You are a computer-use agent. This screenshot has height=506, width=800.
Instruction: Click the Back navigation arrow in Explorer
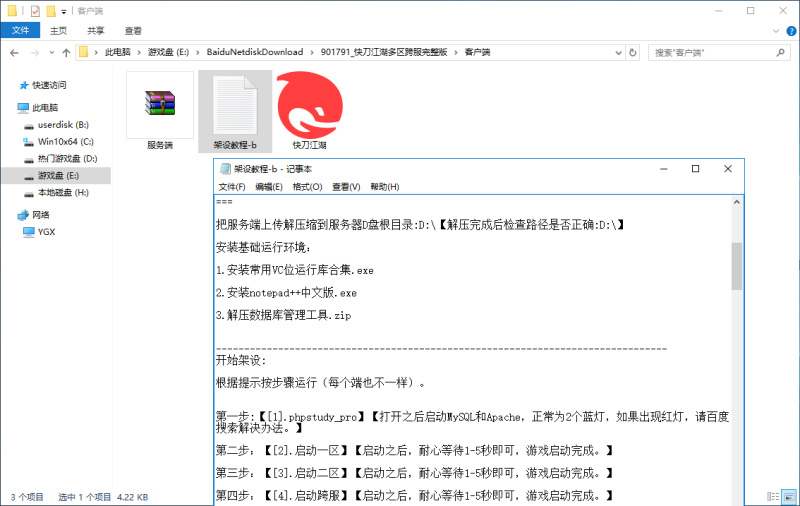[12, 52]
